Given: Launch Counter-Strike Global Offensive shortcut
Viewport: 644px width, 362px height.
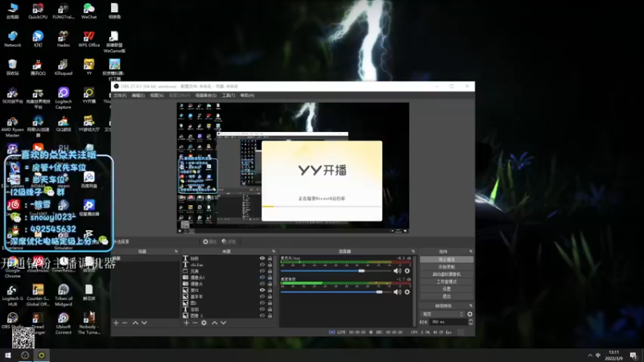Looking at the screenshot, I should point(38,295).
